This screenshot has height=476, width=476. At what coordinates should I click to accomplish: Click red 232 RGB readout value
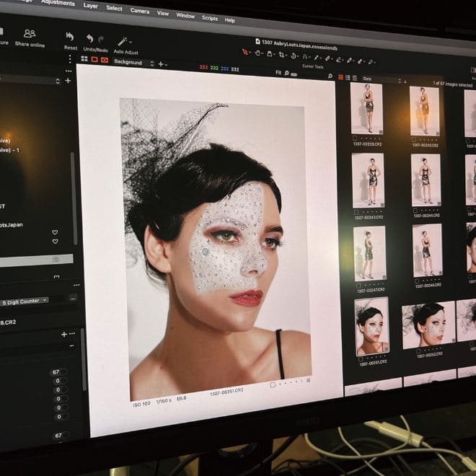click(x=203, y=67)
